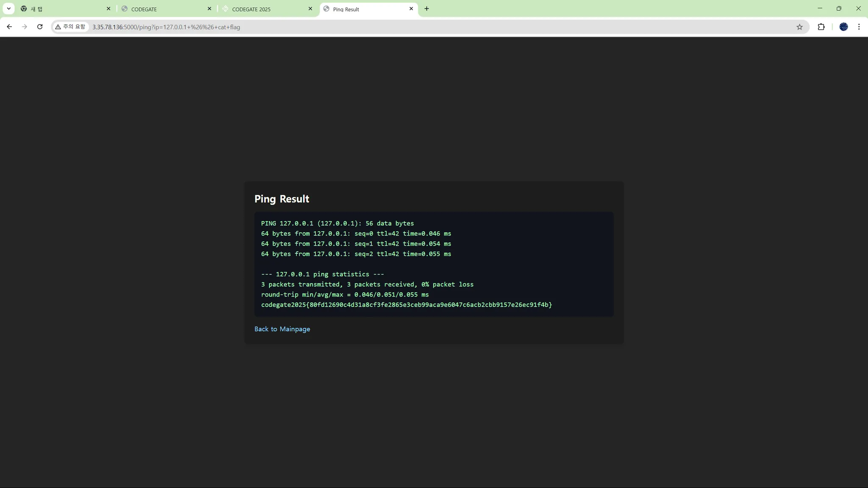Close the Ping Result tab

coord(411,9)
